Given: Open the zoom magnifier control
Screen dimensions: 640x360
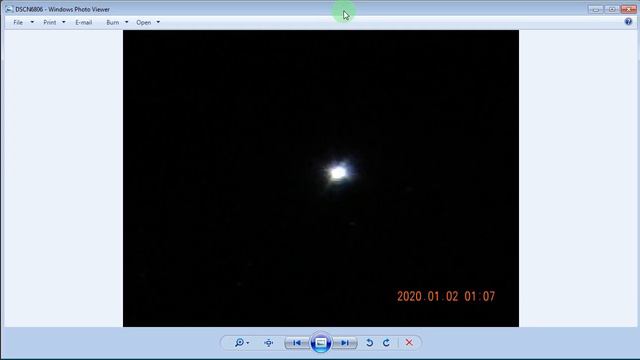Looking at the screenshot, I should [x=241, y=343].
